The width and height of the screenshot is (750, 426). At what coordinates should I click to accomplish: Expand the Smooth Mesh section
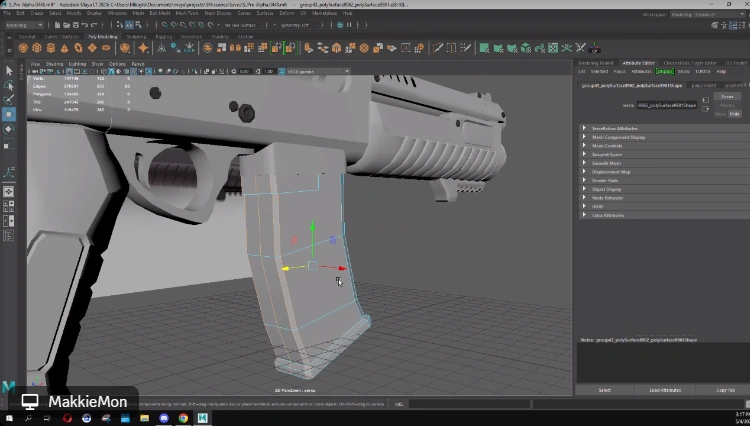(x=606, y=163)
